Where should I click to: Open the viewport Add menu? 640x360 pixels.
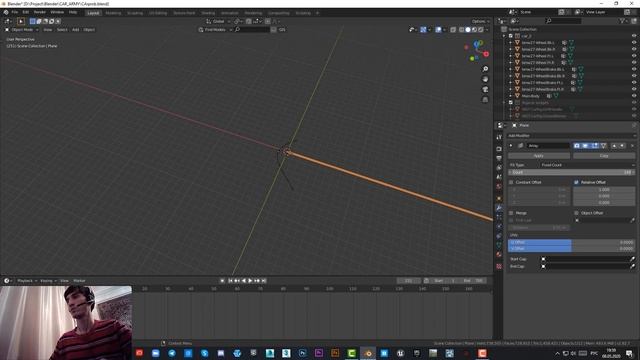tap(76, 30)
